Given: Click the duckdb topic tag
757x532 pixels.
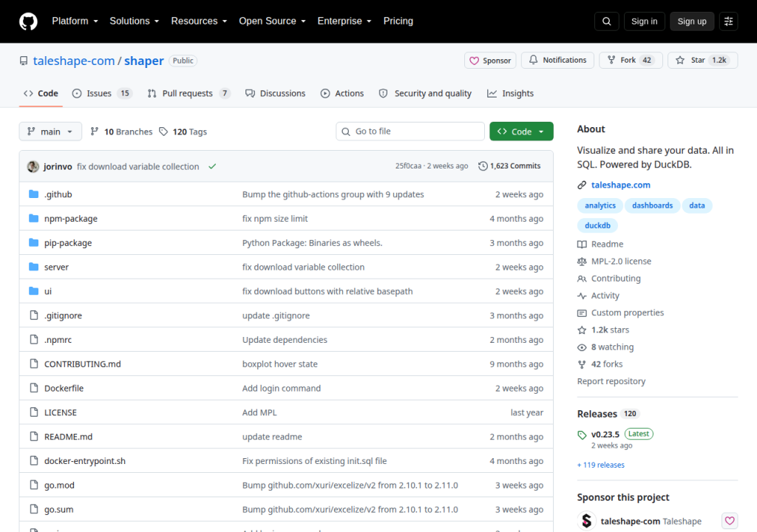Looking at the screenshot, I should (x=597, y=225).
